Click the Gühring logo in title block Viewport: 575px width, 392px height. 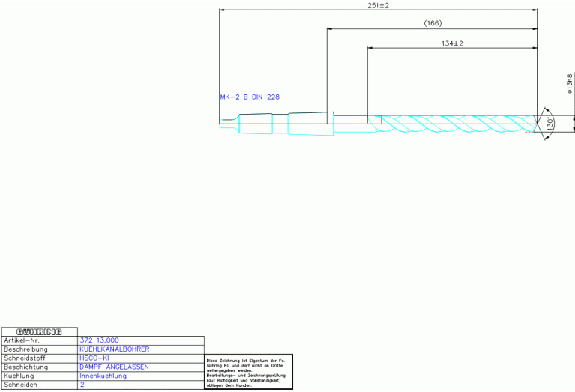click(x=38, y=331)
